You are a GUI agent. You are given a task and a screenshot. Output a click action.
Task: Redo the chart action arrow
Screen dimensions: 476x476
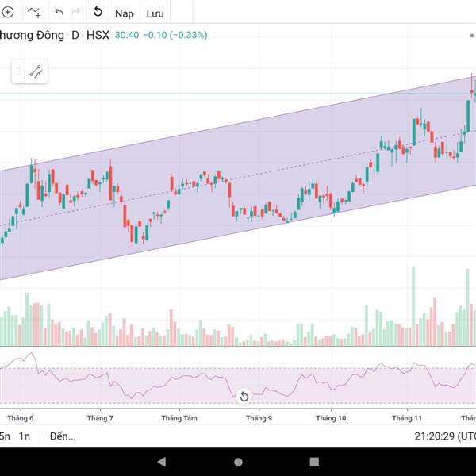pyautogui.click(x=75, y=12)
